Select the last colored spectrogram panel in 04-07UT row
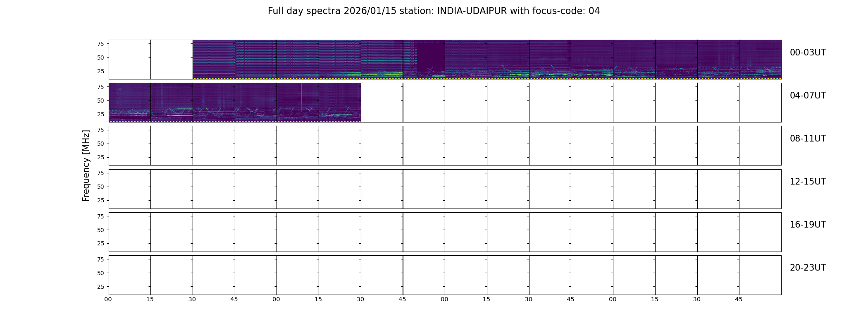This screenshot has width=868, height=331. coord(340,103)
